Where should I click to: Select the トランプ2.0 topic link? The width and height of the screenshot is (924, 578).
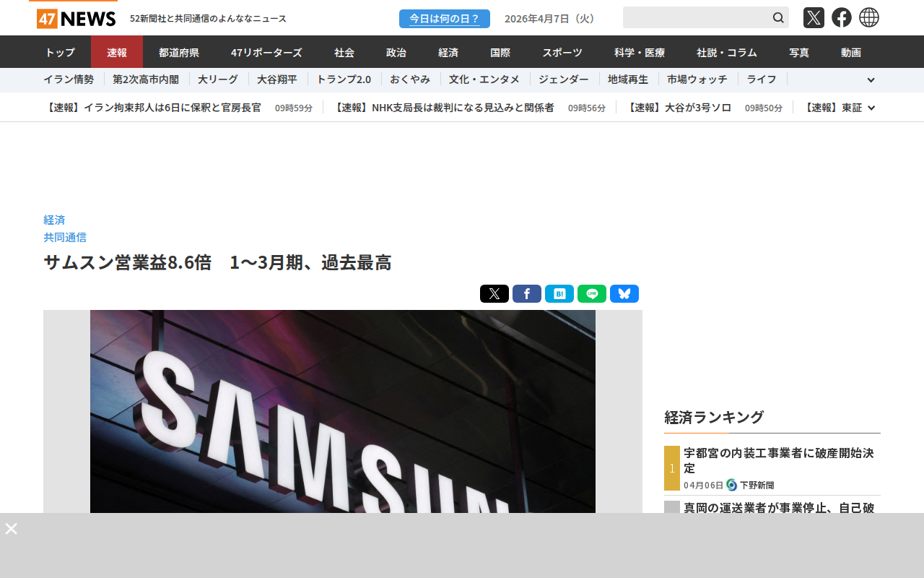click(344, 79)
